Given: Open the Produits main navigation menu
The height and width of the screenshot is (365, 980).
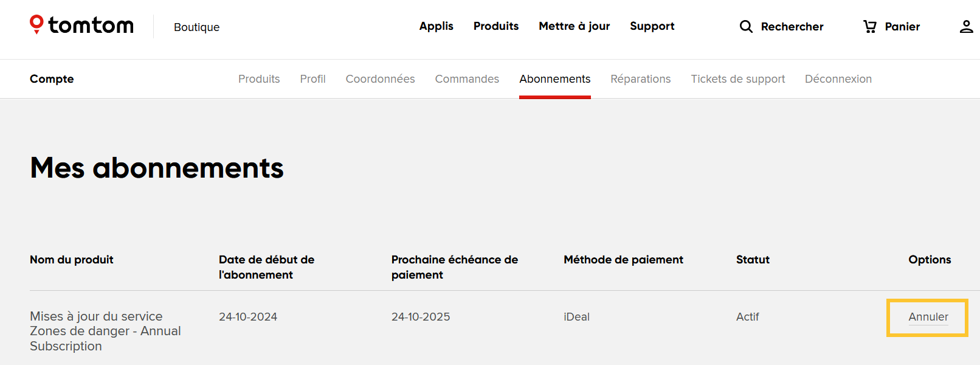Looking at the screenshot, I should 496,26.
